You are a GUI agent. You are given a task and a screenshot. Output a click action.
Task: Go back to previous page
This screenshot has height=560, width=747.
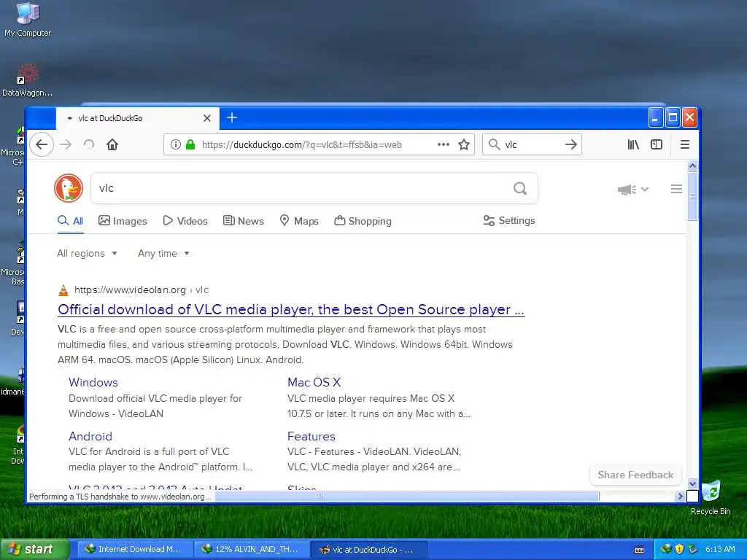pyautogui.click(x=42, y=144)
